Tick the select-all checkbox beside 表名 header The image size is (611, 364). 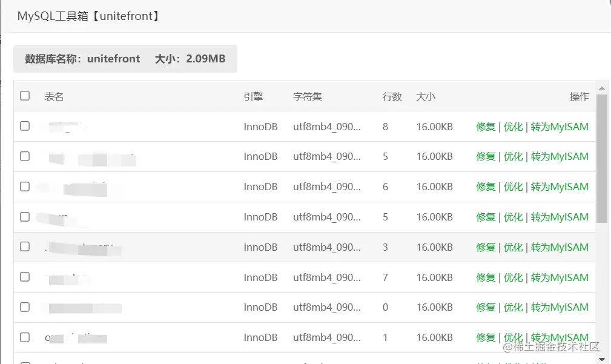tap(25, 96)
